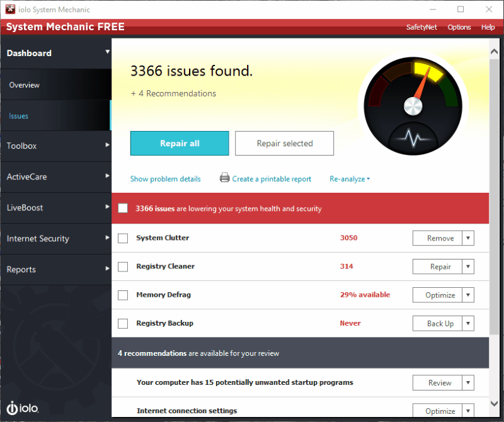The height and width of the screenshot is (422, 504).
Task: Maximize the System Mechanic window
Action: coord(461,9)
